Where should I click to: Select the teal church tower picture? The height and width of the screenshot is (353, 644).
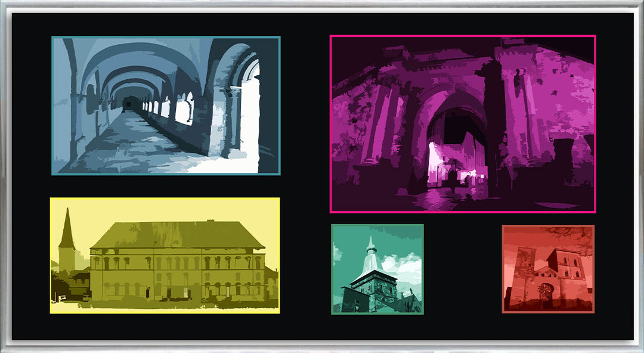(x=377, y=269)
